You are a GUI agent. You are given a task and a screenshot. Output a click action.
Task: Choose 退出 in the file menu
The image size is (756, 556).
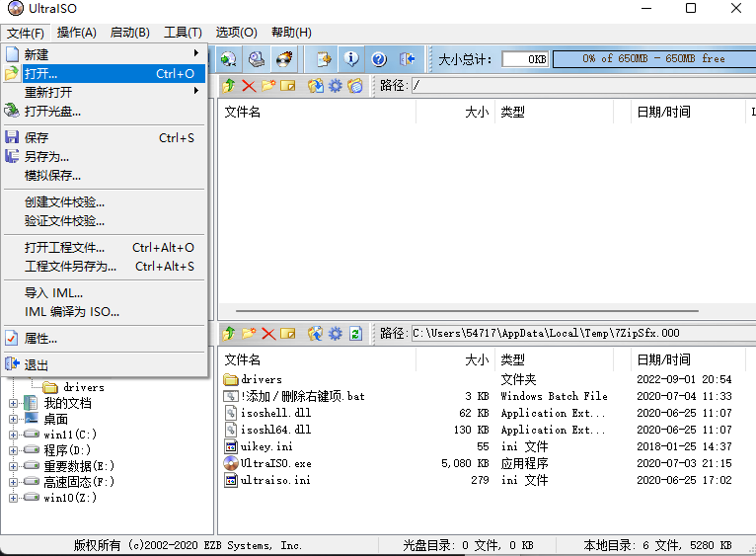[105, 365]
